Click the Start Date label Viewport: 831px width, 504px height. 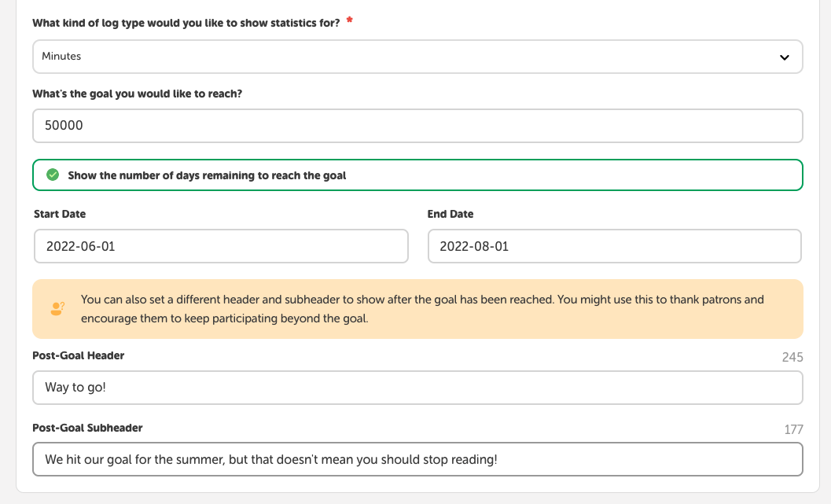click(x=59, y=213)
